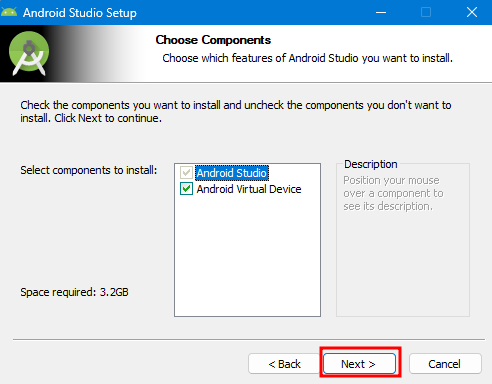
Task: Click the Next button to continue
Action: click(x=359, y=364)
